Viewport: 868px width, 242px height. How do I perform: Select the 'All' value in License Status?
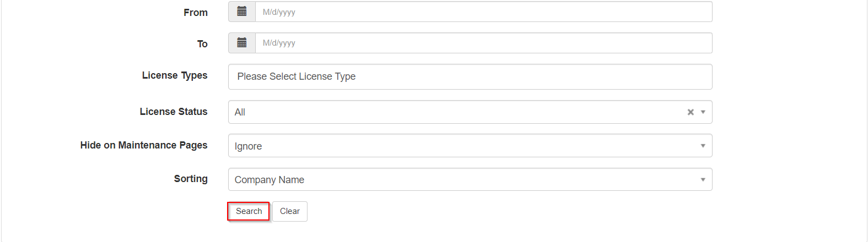tap(240, 112)
